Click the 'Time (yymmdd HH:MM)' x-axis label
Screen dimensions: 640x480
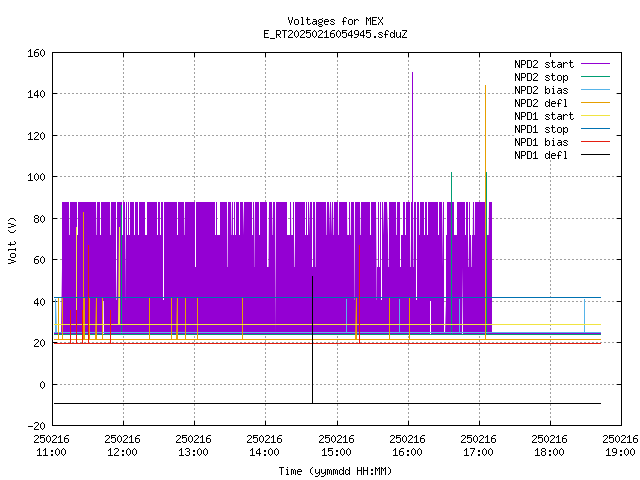coord(335,471)
